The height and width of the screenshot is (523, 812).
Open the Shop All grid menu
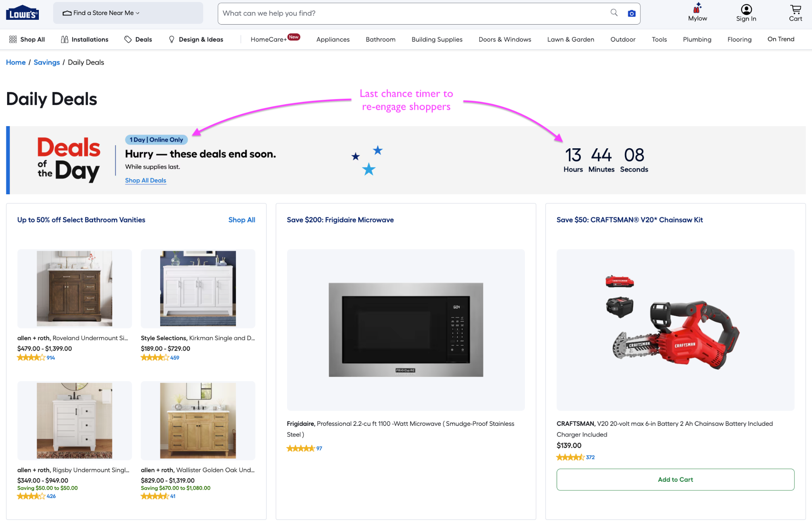tap(27, 39)
